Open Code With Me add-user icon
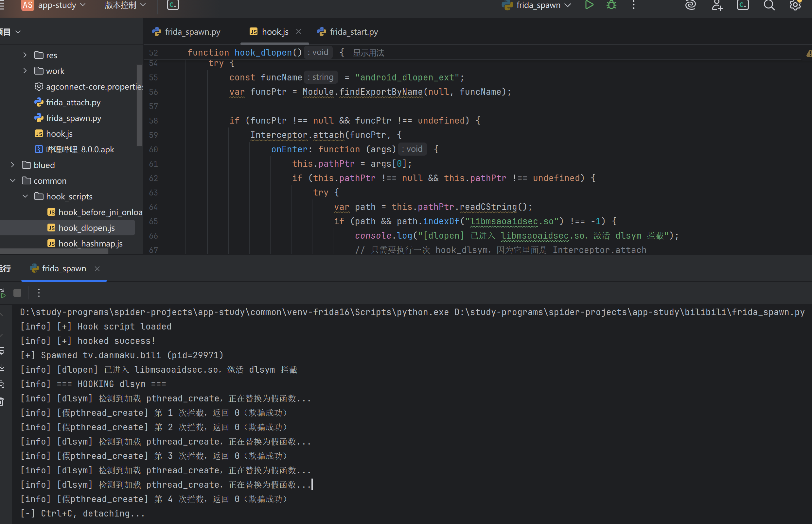The width and height of the screenshot is (812, 524). (x=717, y=5)
